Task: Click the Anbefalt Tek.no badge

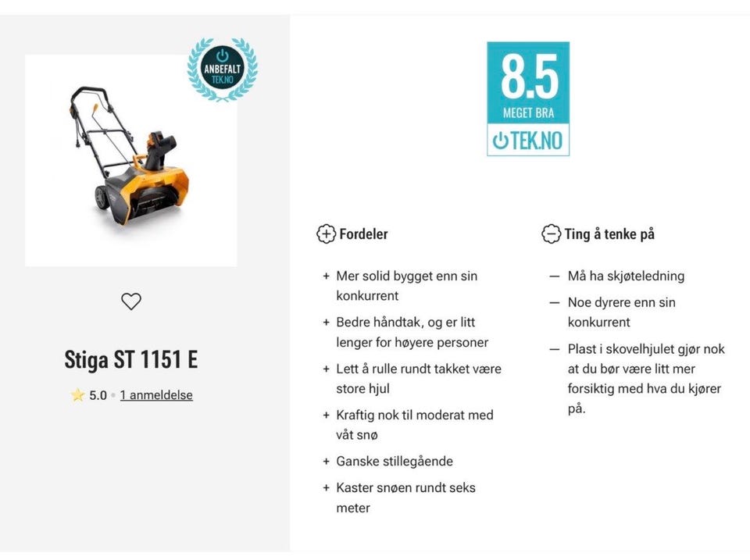Action: tap(223, 72)
